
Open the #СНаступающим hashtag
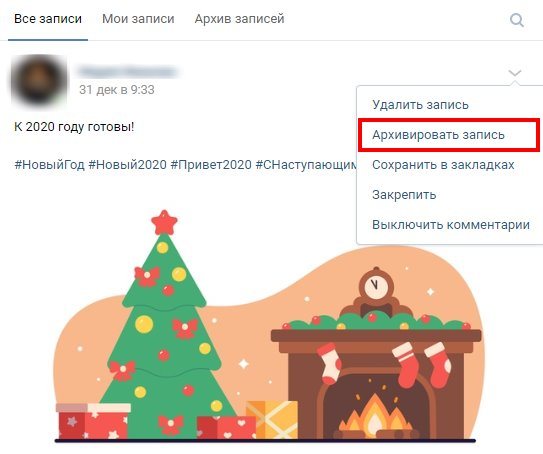306,164
